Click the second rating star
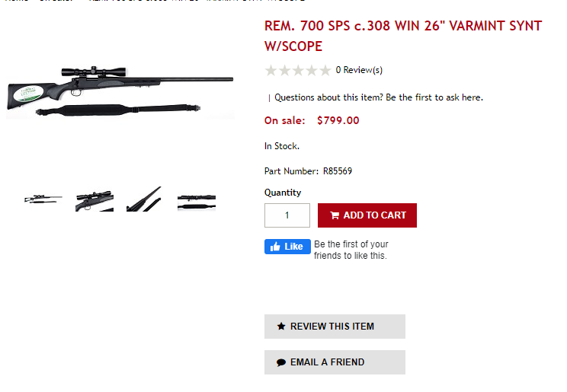The image size is (567, 392). tap(284, 71)
